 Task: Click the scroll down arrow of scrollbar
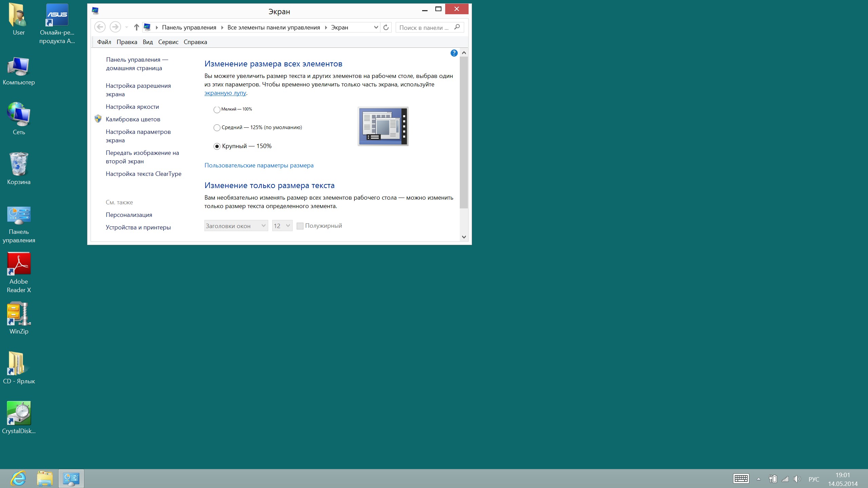pos(464,237)
